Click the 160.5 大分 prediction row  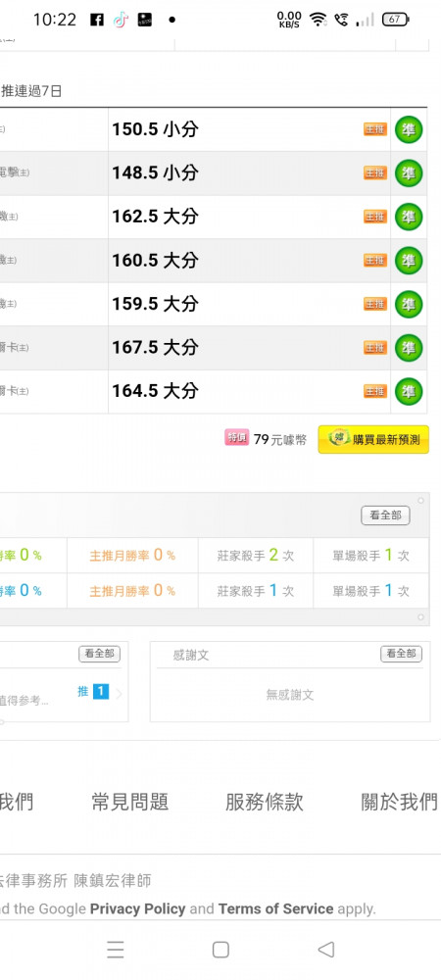(x=213, y=261)
